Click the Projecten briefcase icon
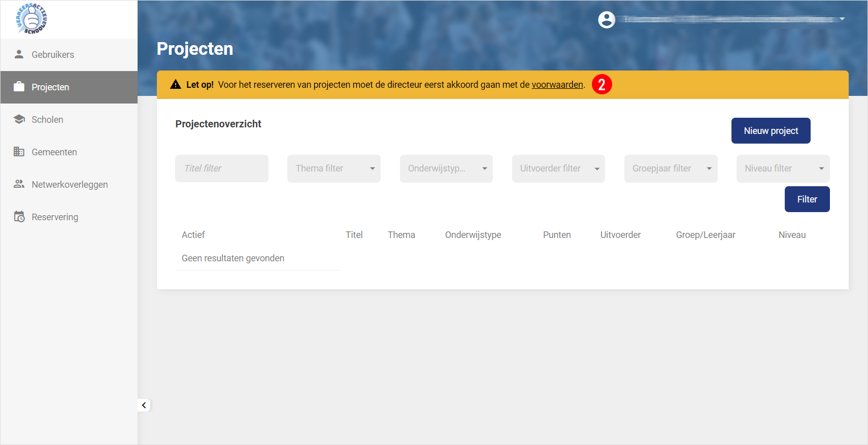 coord(19,87)
